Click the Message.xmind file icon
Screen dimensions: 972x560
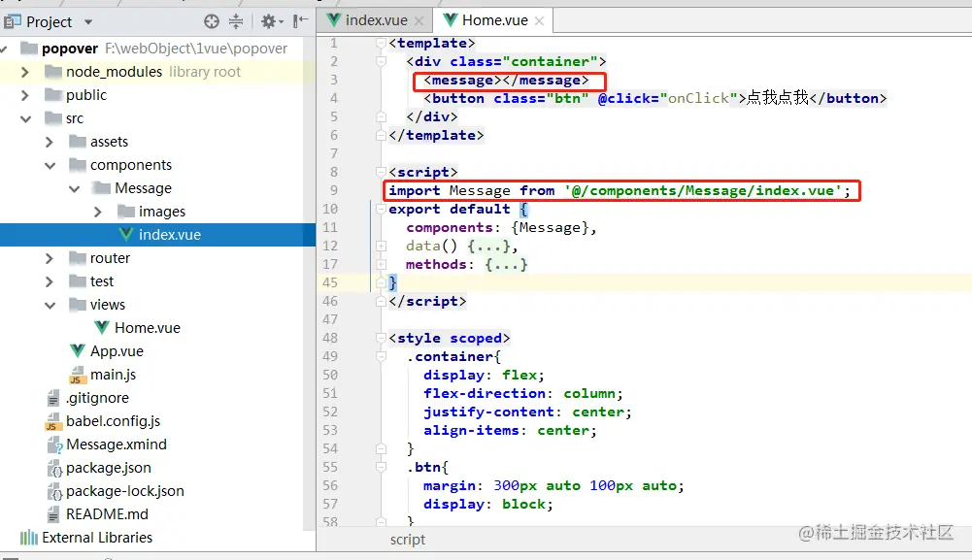[54, 445]
